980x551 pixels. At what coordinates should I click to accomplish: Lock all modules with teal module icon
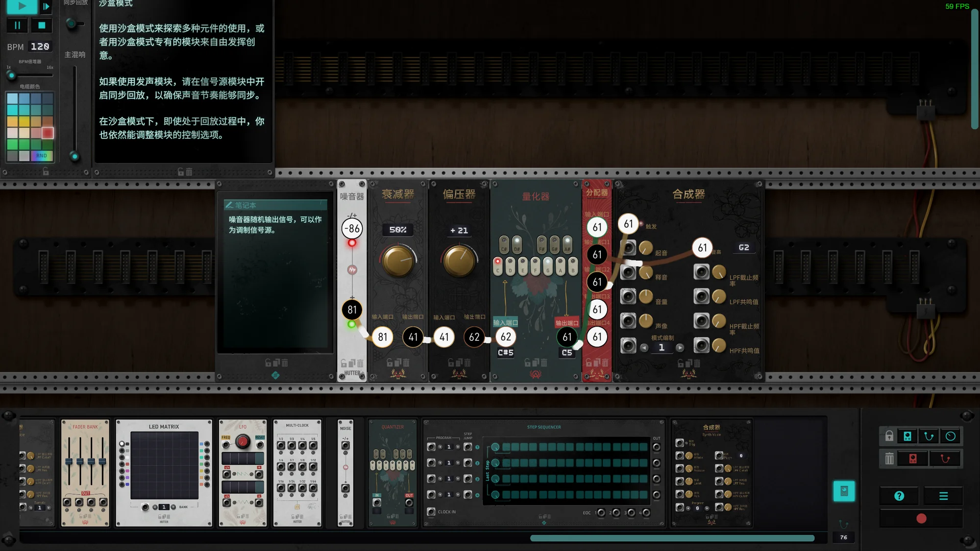pos(907,436)
